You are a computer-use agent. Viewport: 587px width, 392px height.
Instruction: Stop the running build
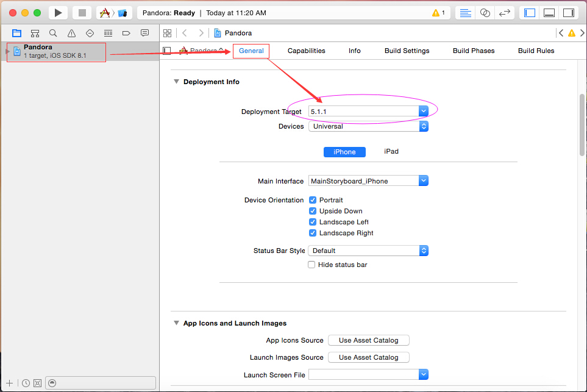point(82,13)
